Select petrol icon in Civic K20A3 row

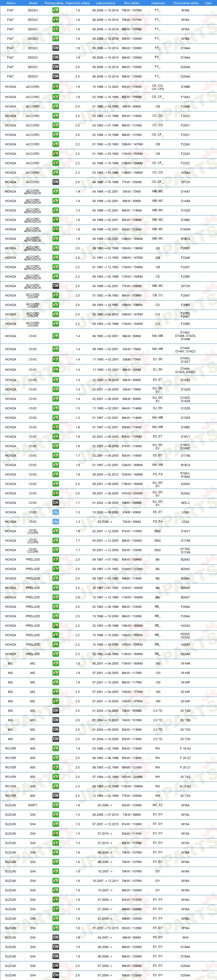(x=55, y=484)
